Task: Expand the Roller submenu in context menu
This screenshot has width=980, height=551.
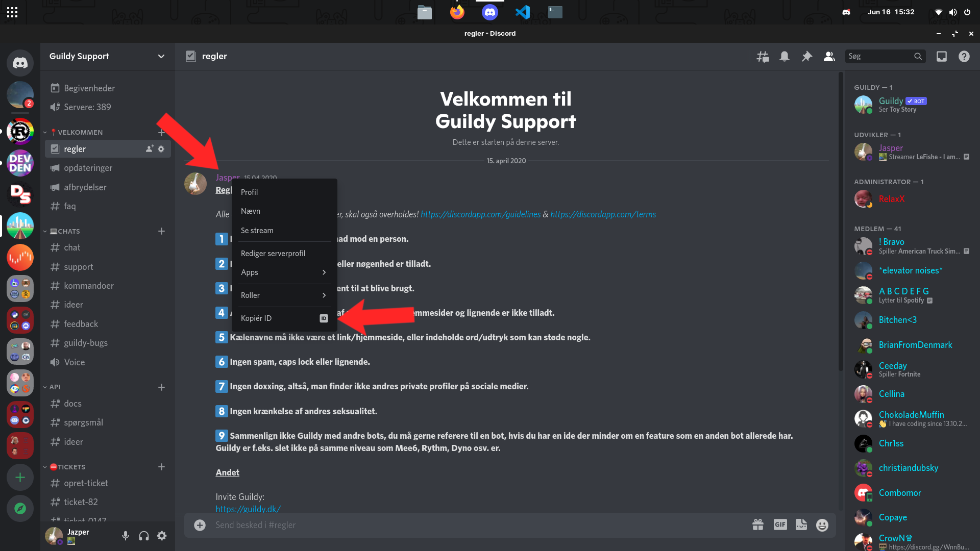Action: [x=283, y=295]
